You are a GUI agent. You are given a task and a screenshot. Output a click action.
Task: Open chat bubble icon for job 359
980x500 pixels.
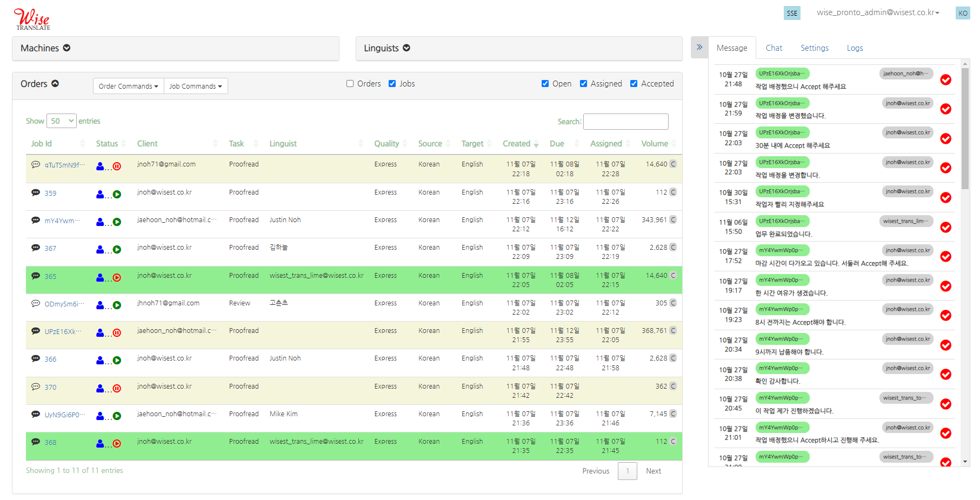click(36, 192)
